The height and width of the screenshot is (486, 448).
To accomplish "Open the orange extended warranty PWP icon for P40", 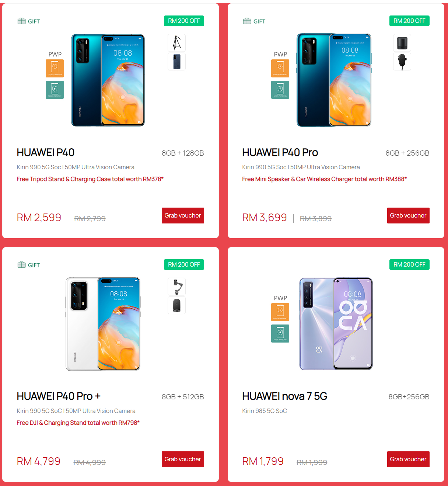I will [x=55, y=68].
